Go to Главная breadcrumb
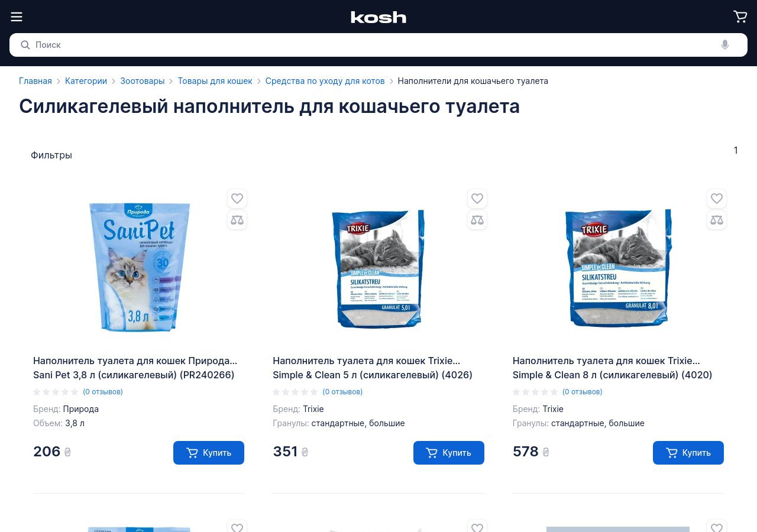 (35, 81)
